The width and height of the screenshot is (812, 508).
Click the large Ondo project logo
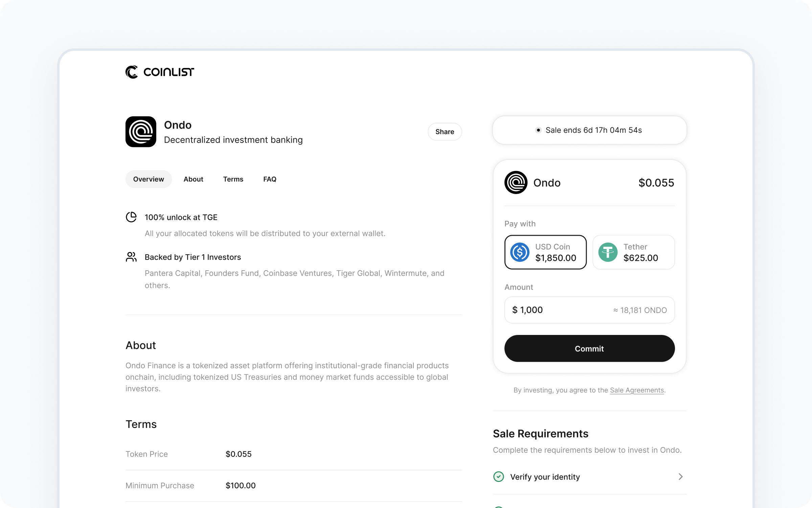[x=141, y=132]
